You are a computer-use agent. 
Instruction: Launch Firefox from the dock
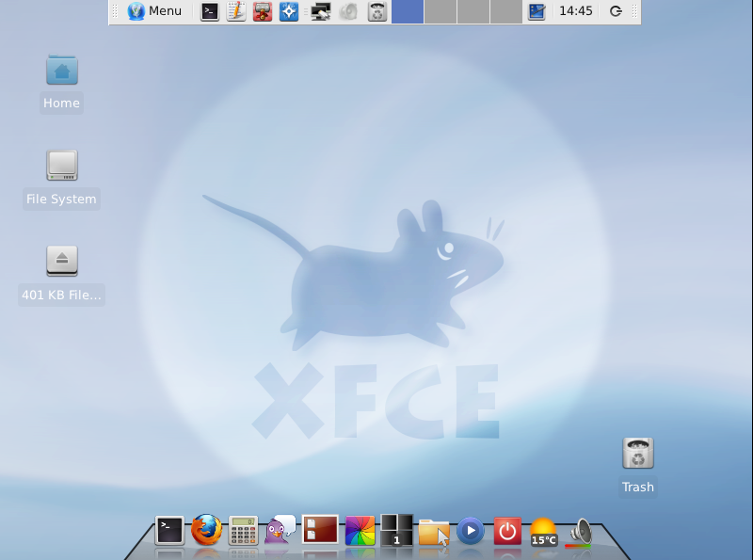(206, 530)
